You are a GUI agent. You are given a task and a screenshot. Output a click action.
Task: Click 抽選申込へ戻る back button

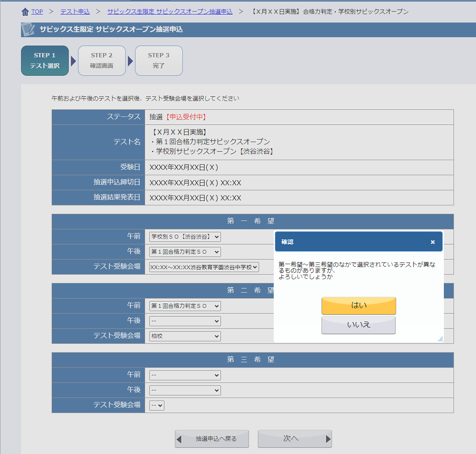(212, 439)
